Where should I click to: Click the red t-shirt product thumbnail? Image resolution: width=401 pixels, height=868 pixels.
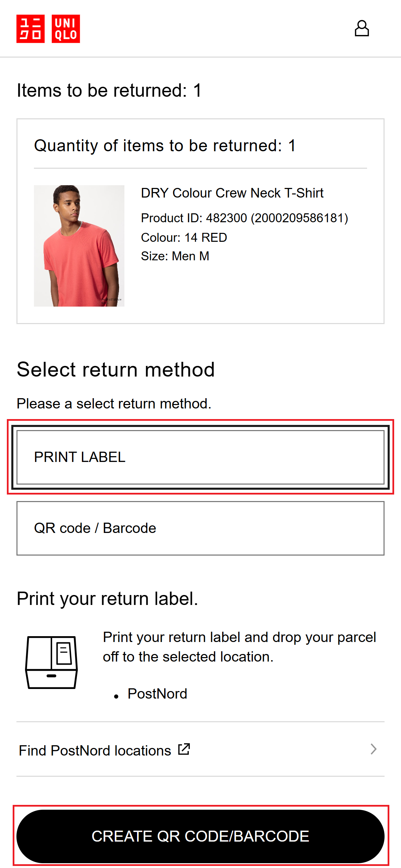[79, 246]
